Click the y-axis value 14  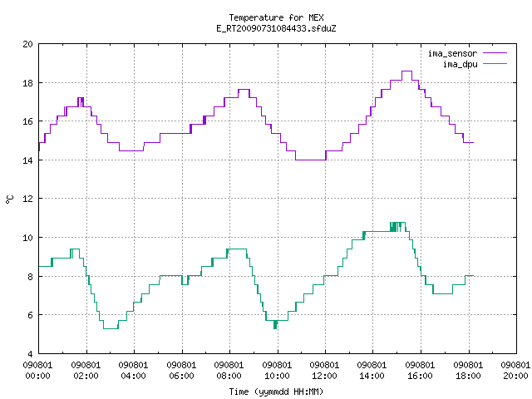click(x=27, y=160)
